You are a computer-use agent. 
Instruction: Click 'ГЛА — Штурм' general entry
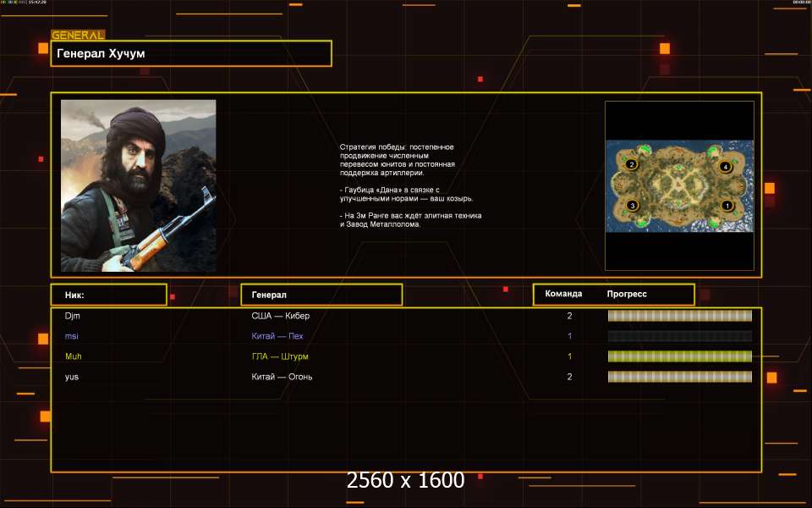pos(280,356)
